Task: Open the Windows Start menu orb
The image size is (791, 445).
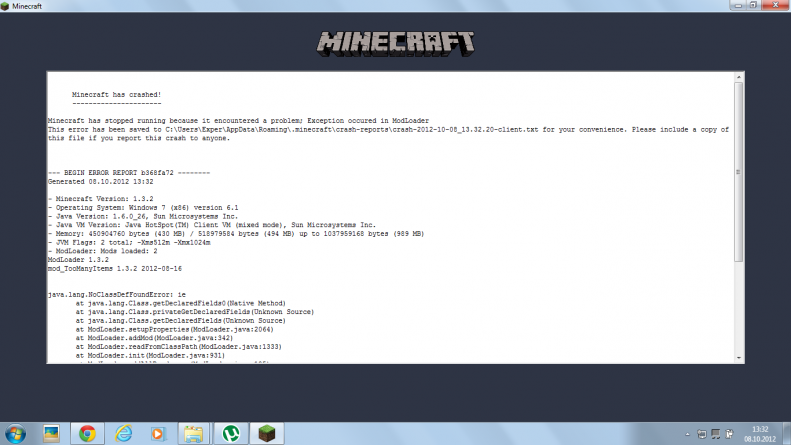Action: [x=15, y=434]
